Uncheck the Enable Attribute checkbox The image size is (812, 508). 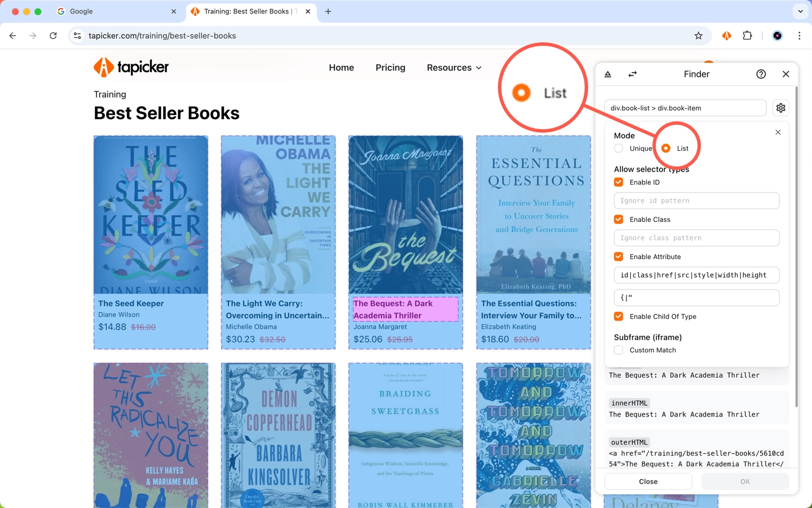tap(619, 257)
